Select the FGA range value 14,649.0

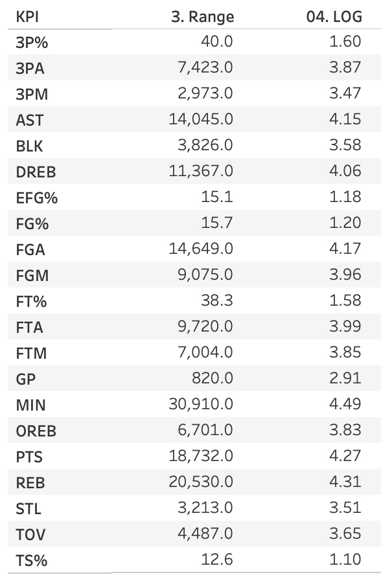pyautogui.click(x=201, y=249)
